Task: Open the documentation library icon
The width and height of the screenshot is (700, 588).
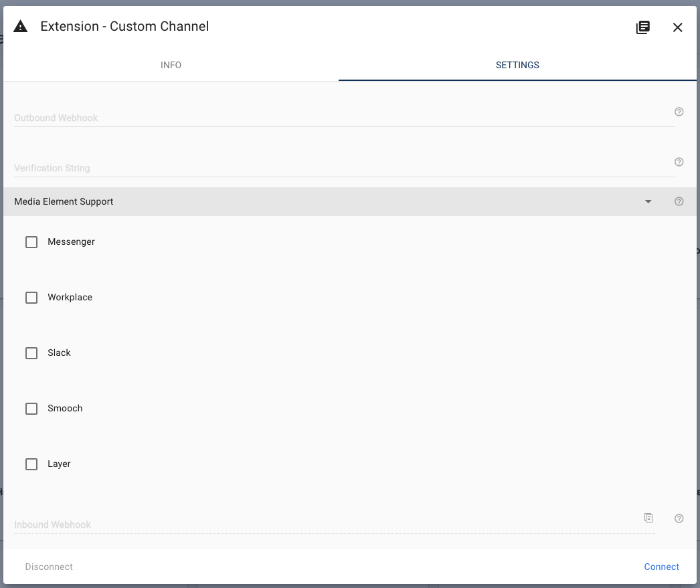Action: (x=642, y=27)
